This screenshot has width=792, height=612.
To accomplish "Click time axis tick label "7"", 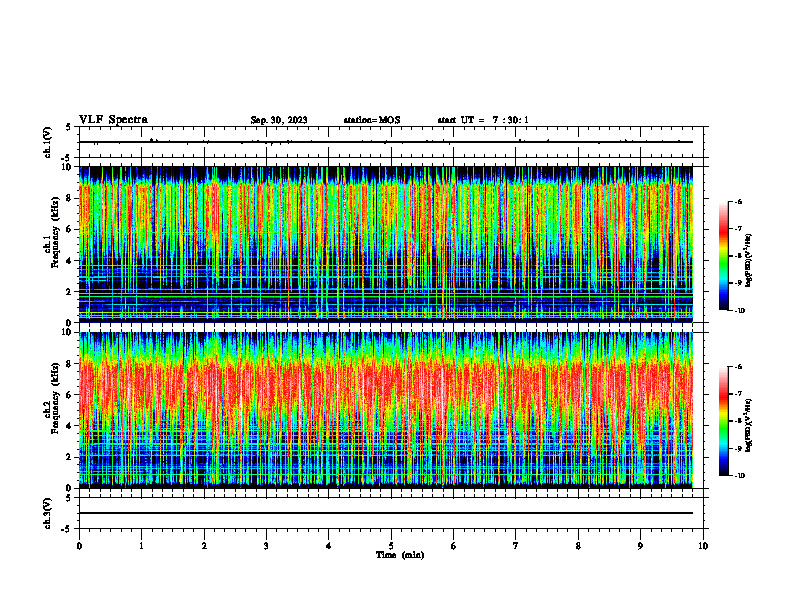I will 516,546.
